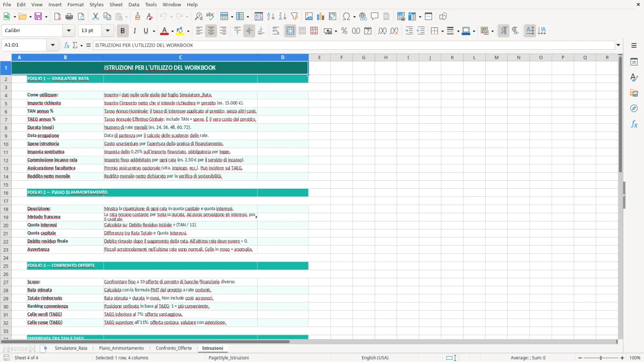The width and height of the screenshot is (644, 362).
Task: Apply the yellow background color
Action: pos(180,31)
